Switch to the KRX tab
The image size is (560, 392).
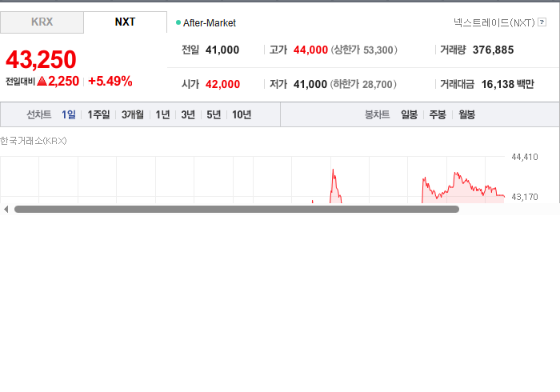coord(42,22)
